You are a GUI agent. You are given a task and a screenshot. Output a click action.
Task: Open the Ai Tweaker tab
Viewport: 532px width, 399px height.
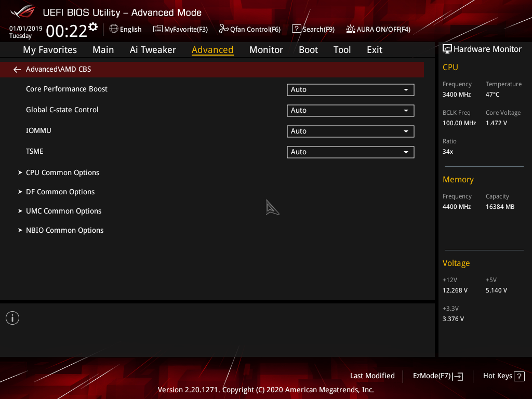153,50
